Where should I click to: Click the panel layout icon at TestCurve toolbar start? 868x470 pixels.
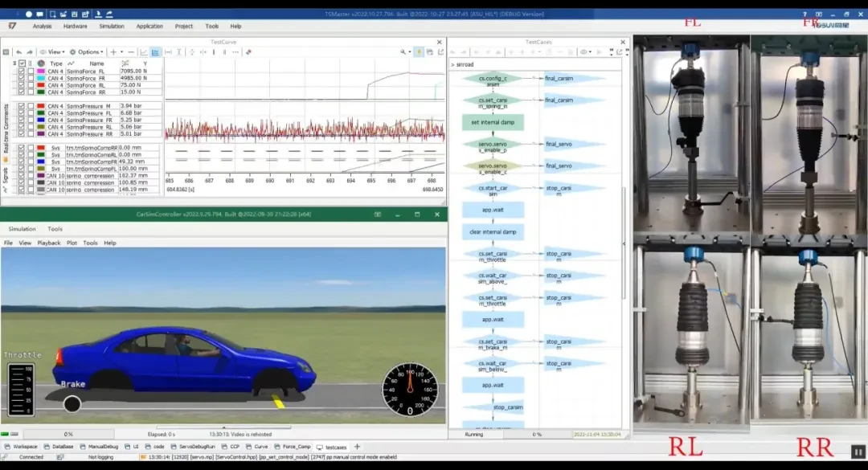(x=6, y=52)
